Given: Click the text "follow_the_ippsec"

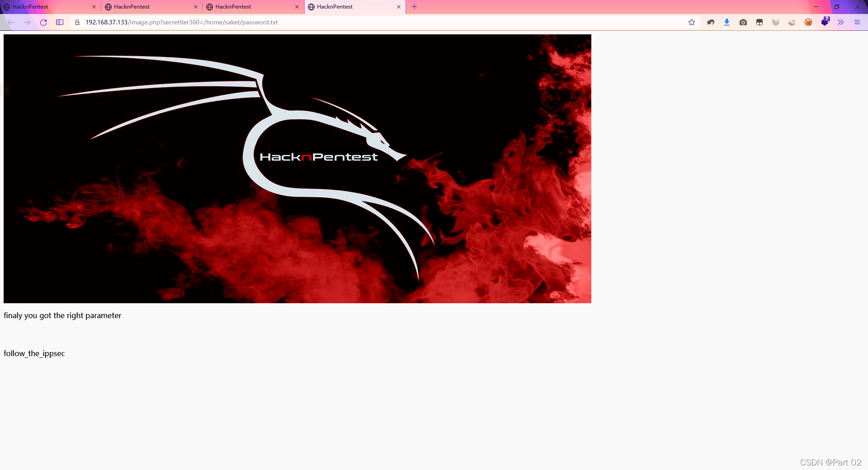Looking at the screenshot, I should 34,353.
